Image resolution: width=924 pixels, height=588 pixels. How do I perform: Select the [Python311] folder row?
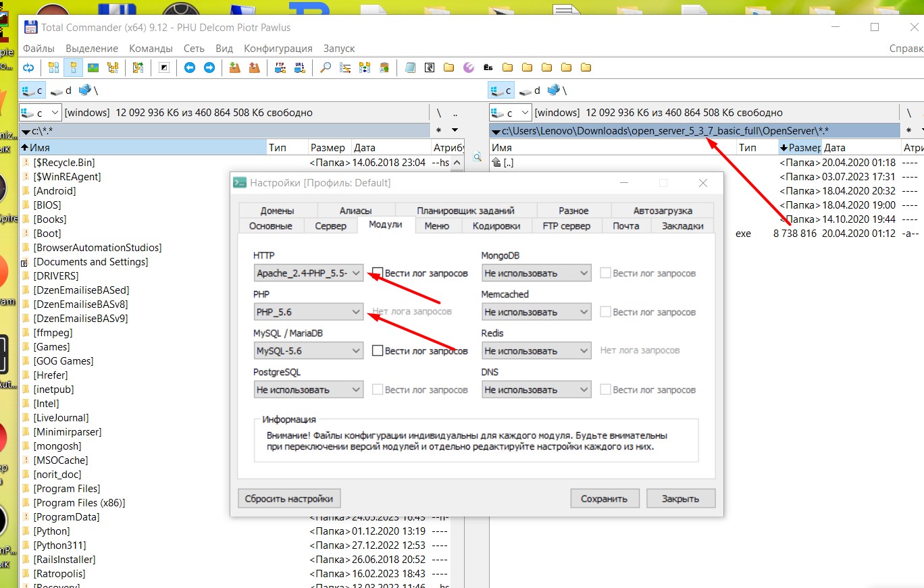pyautogui.click(x=59, y=545)
